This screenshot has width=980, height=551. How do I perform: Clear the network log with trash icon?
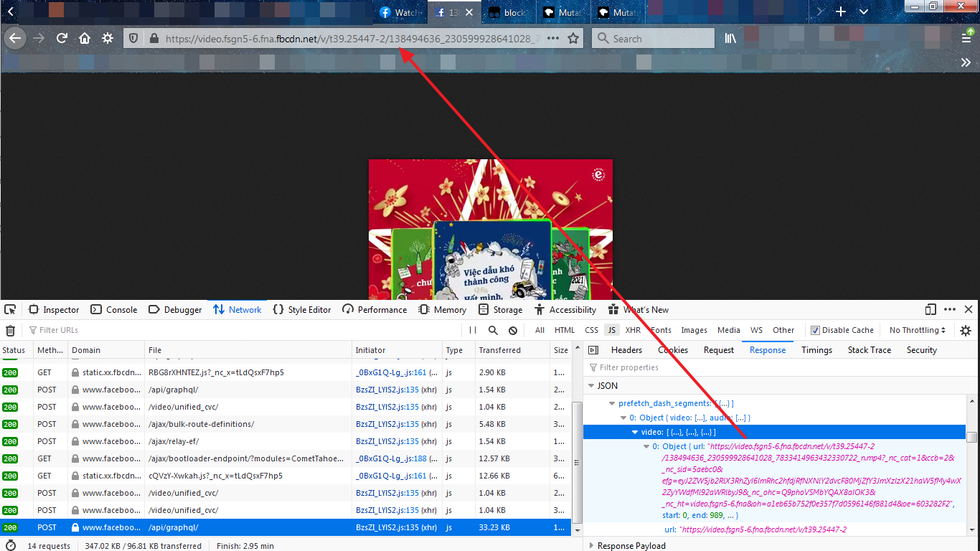(x=10, y=330)
